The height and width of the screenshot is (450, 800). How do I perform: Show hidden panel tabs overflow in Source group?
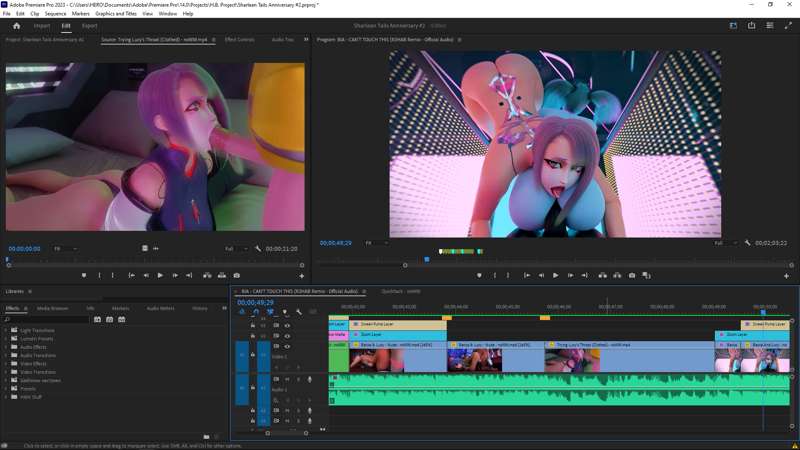coord(306,39)
